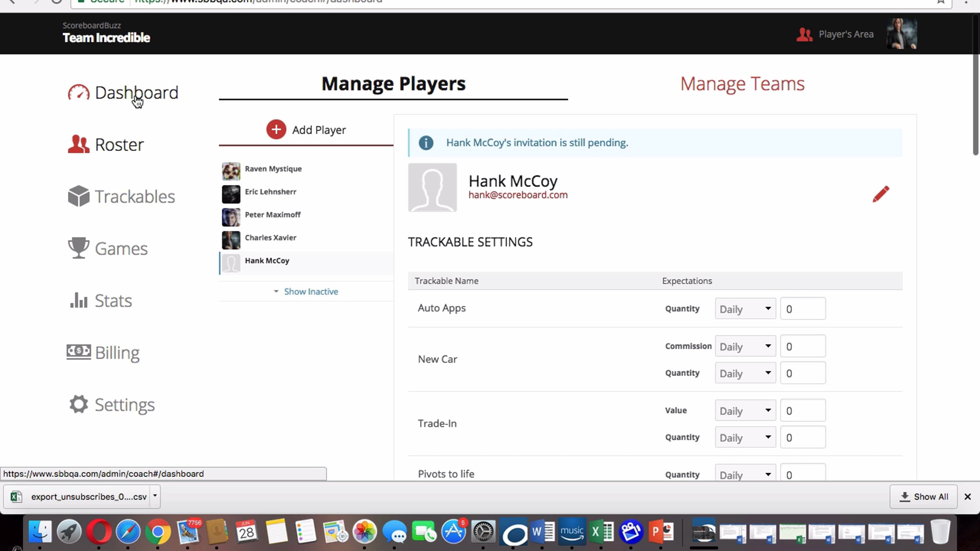Click the Auto Apps quantity input field
The width and height of the screenshot is (980, 551).
pyautogui.click(x=803, y=309)
